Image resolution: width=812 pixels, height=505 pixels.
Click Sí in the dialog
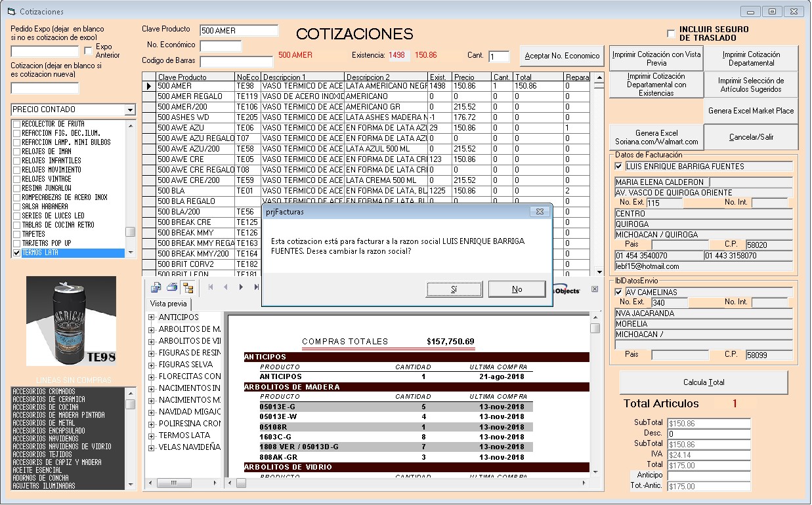(454, 289)
